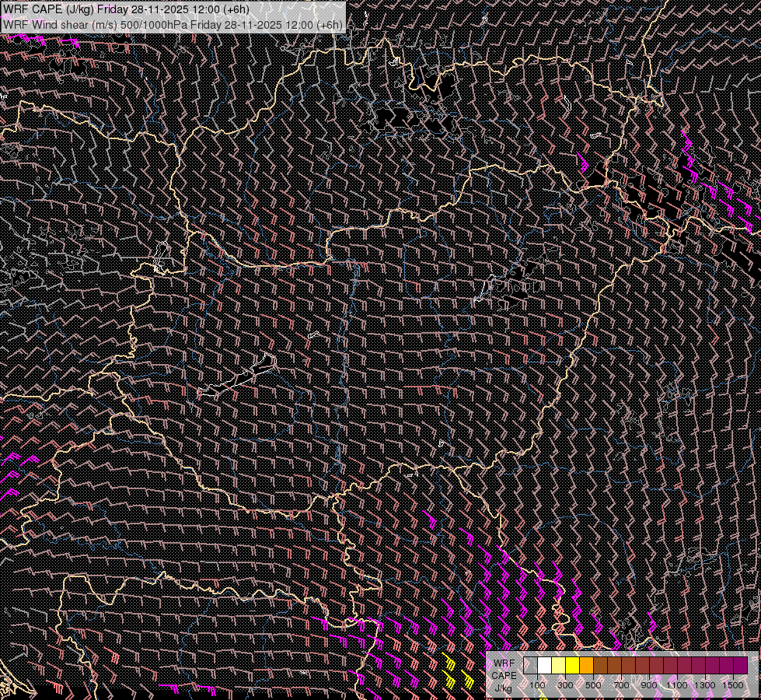Pick the bright yellow legend swatch
This screenshot has width=761, height=700.
[573, 665]
